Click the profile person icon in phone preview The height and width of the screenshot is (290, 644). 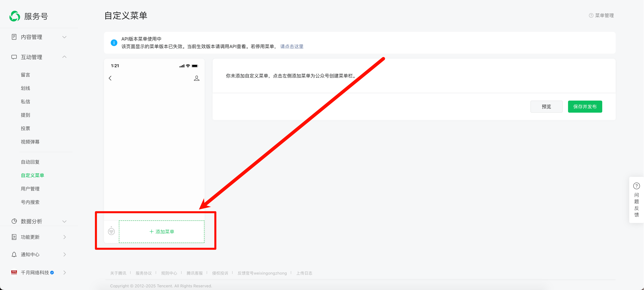[197, 78]
